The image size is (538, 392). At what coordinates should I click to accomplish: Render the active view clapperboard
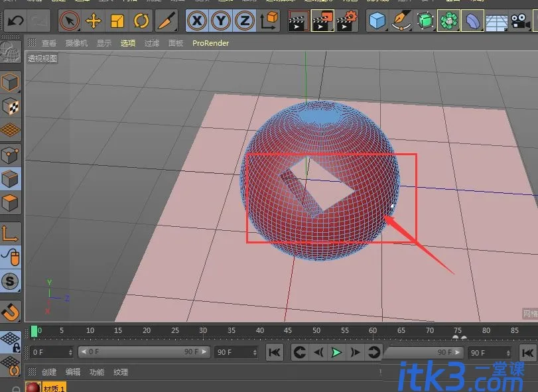(298, 21)
